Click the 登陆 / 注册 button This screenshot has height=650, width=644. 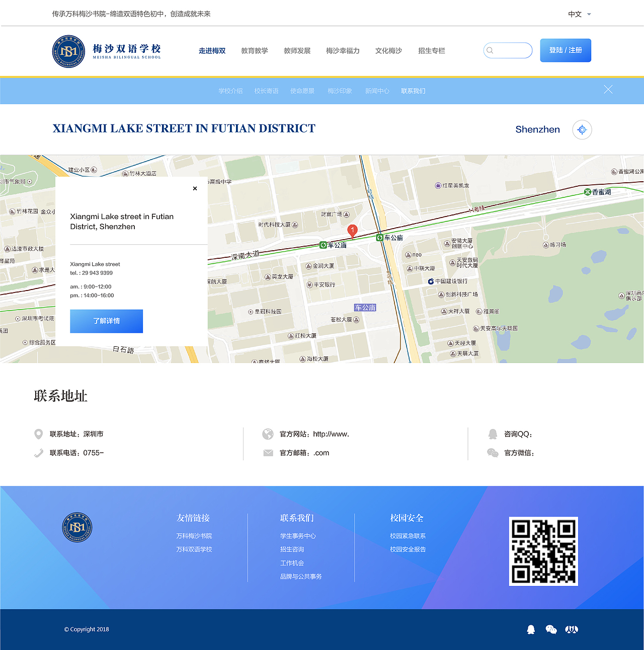(566, 50)
